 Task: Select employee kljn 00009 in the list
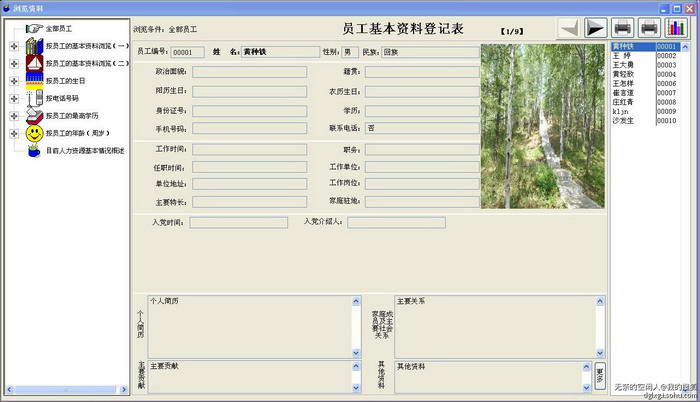[x=645, y=112]
